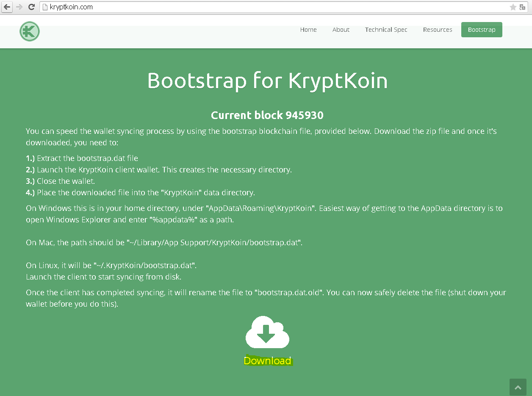
Task: Click the 'On Mac, the path should be' line
Action: pos(164,243)
